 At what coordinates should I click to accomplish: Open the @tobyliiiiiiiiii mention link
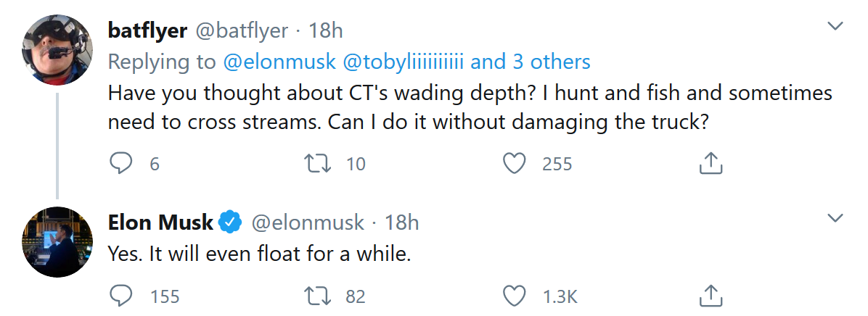coord(402,62)
